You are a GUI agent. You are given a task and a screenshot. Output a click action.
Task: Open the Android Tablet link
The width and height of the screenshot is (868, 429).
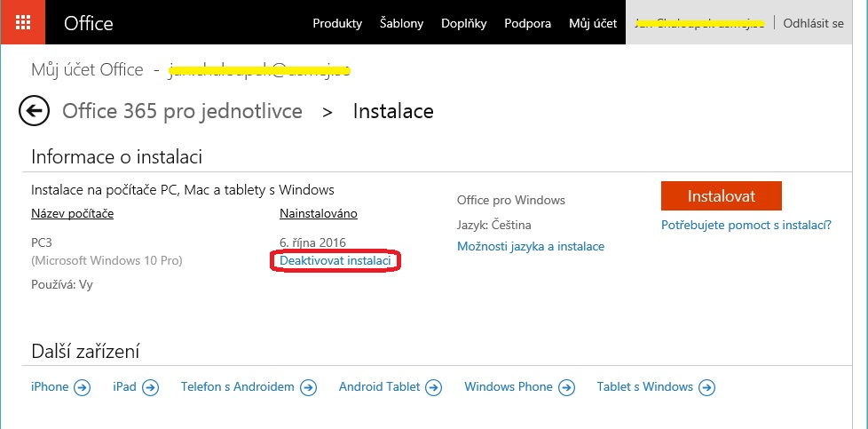click(x=379, y=387)
